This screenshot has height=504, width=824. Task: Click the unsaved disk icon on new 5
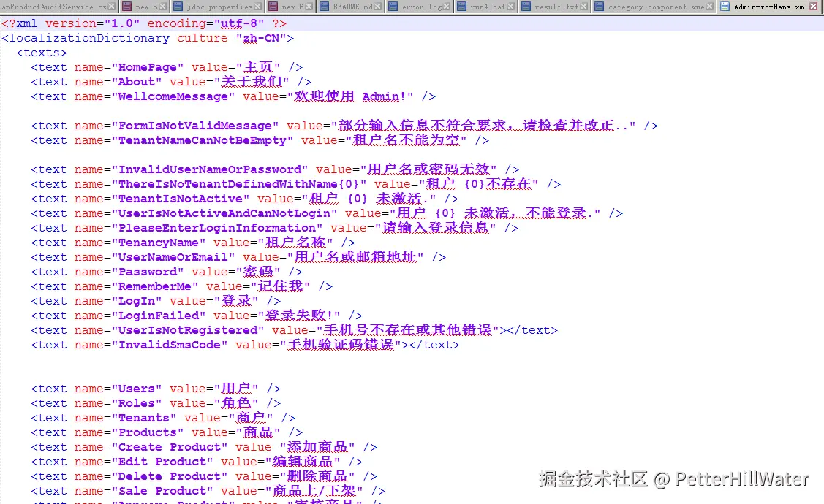[126, 7]
